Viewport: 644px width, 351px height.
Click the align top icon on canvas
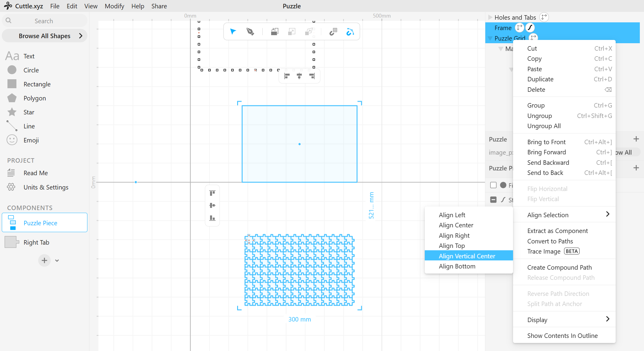tap(212, 193)
